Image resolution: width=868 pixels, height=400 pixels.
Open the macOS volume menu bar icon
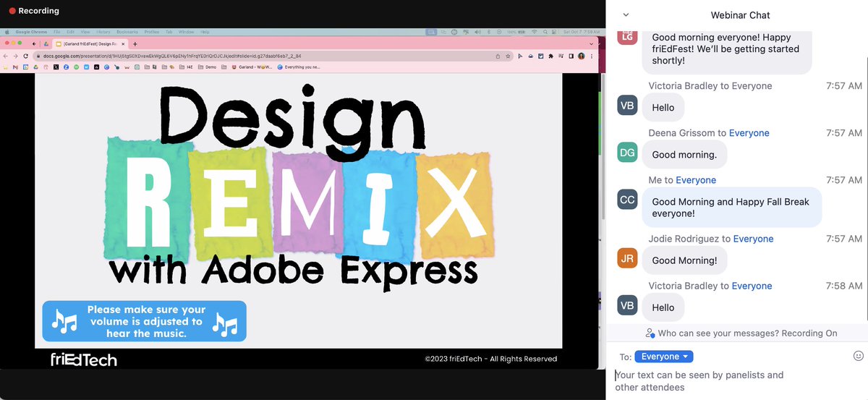coord(477,32)
